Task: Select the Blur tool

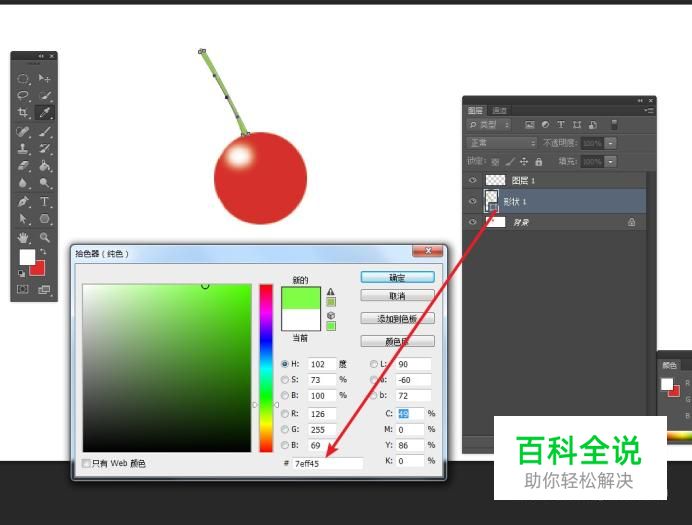Action: 23,183
